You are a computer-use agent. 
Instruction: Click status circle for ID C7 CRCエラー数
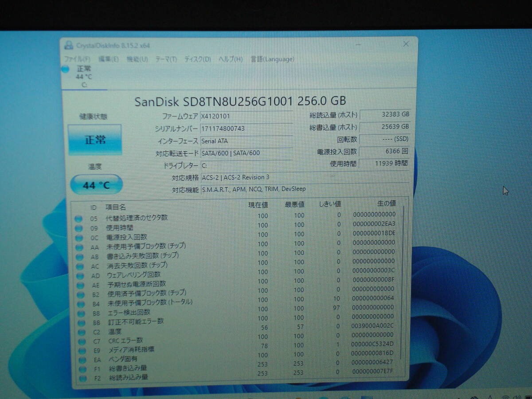click(81, 341)
